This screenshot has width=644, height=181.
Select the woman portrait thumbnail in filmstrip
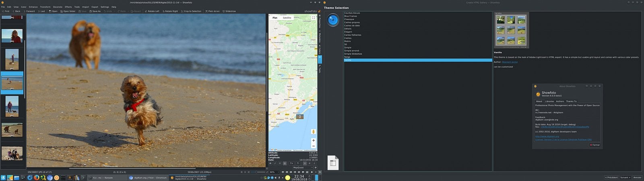[x=12, y=36]
